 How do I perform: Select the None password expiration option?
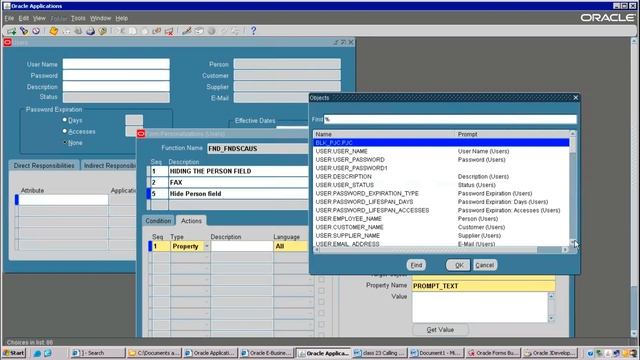tap(64, 142)
